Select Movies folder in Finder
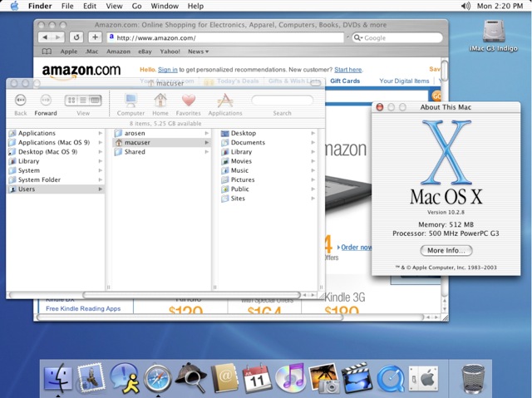 [x=268, y=161]
